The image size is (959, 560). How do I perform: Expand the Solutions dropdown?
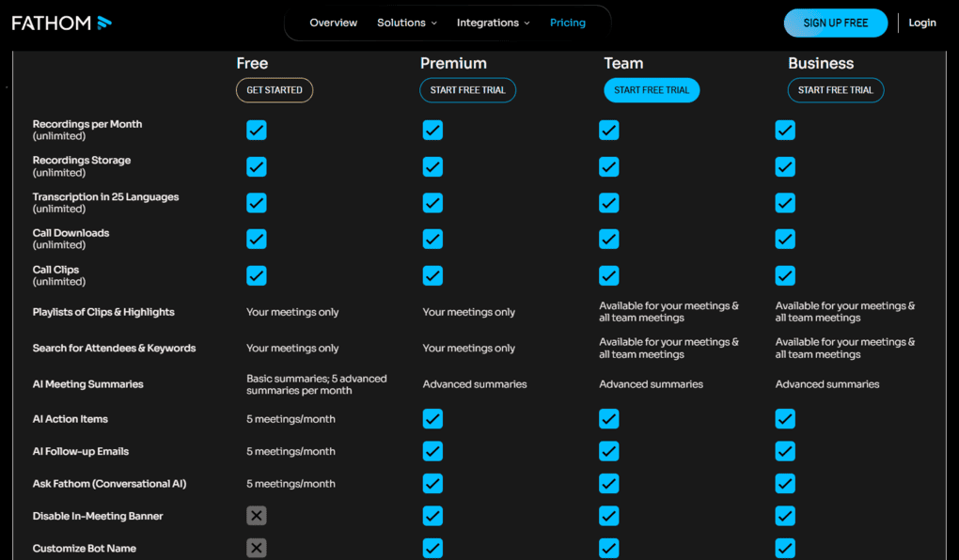pos(406,23)
